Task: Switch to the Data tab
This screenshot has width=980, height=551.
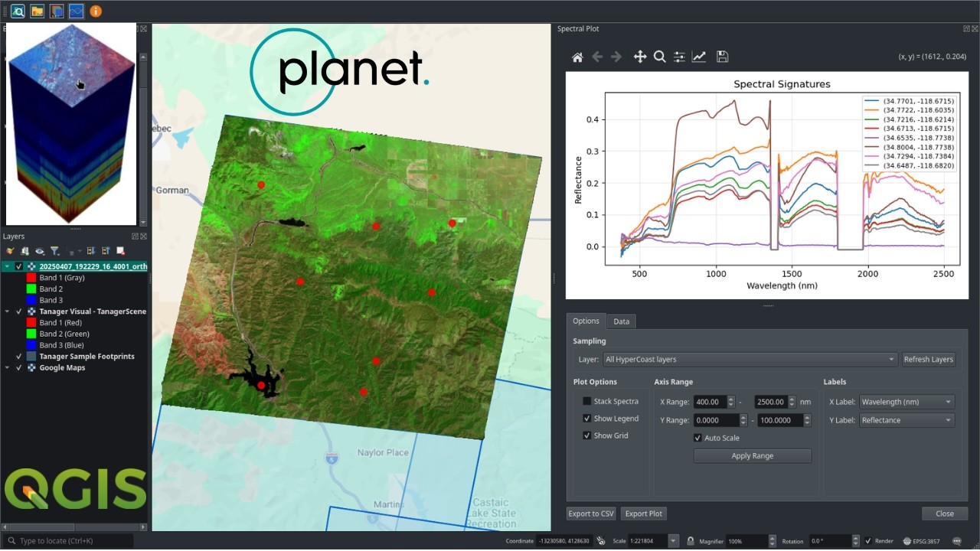Action: 622,321
